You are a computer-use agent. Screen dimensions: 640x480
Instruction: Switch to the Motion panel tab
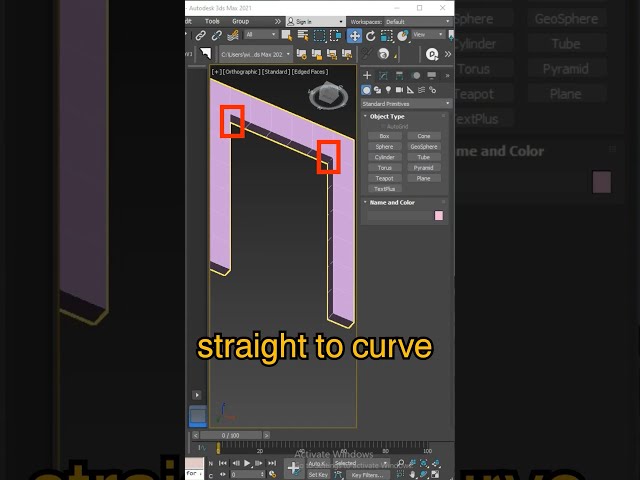click(416, 76)
